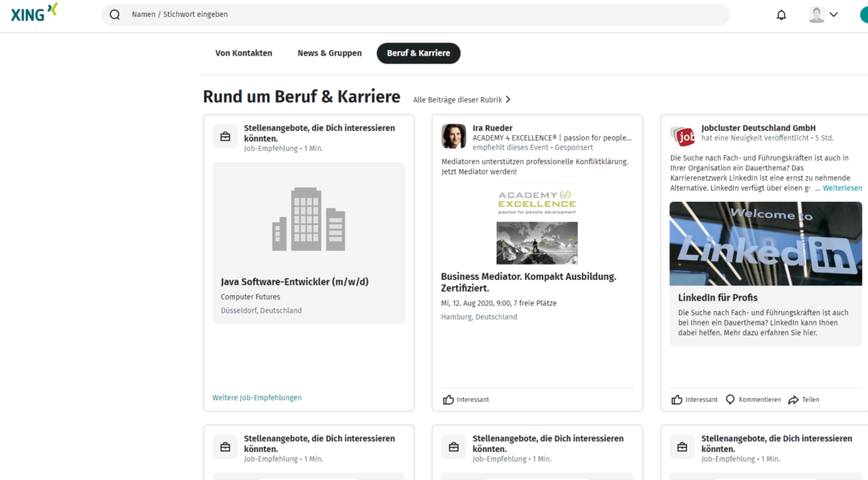Click the search magnifier icon
868x480 pixels.
115,14
